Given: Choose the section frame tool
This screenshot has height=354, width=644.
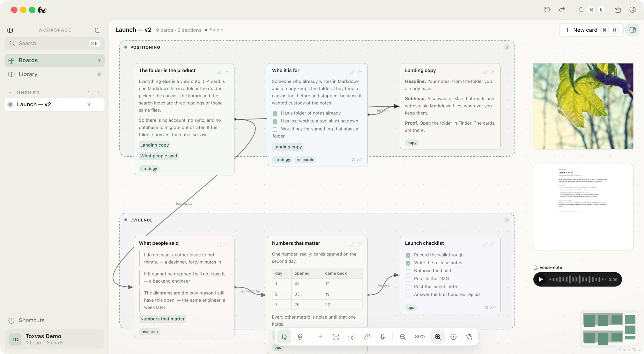Looking at the screenshot, I should click(x=336, y=337).
